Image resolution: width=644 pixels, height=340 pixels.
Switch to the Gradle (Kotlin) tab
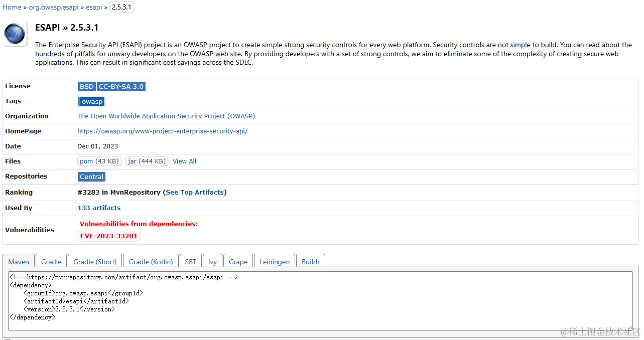pyautogui.click(x=151, y=262)
